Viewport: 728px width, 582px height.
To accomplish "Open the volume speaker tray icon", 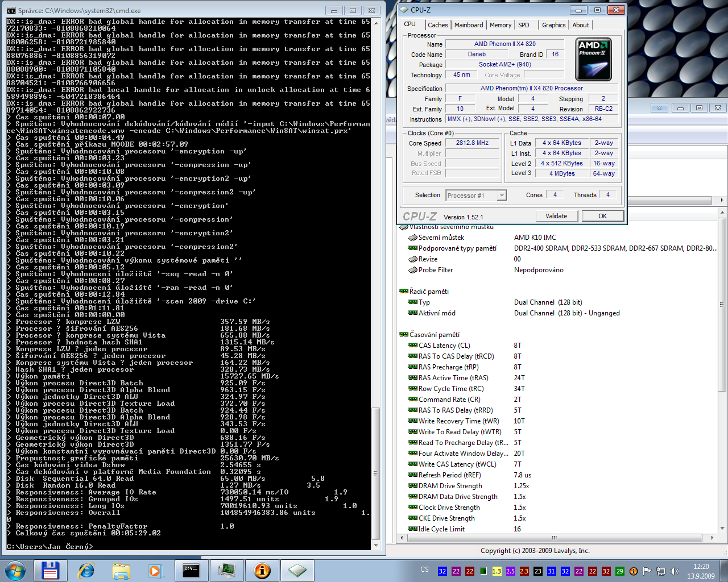I will pyautogui.click(x=675, y=571).
